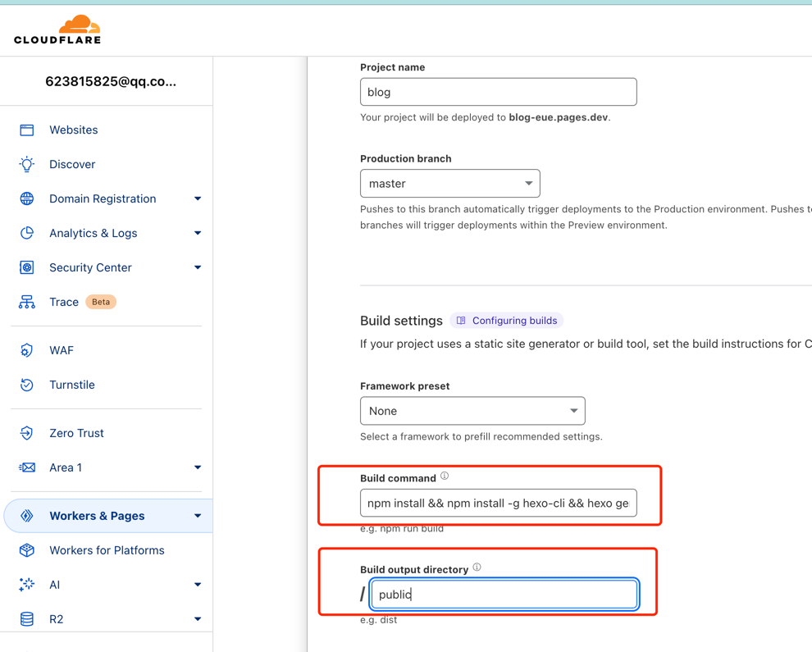The width and height of the screenshot is (812, 652).
Task: Click the 'blog-eue.pages.dev' text
Action: coord(559,117)
